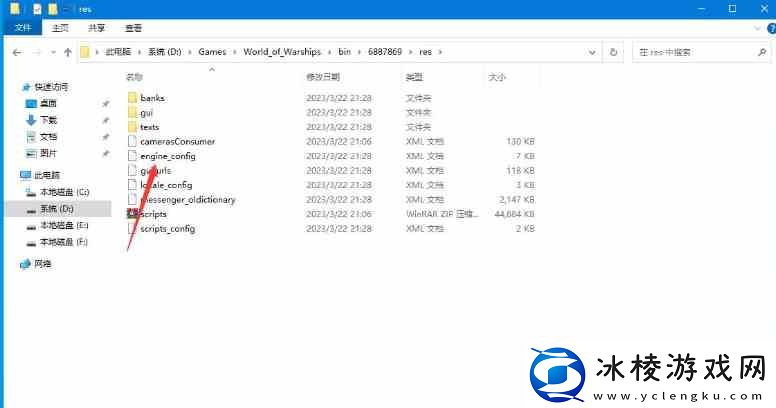Viewport: 776px width, 408px height.
Task: Click the 2,147 KB size cell
Action: coord(517,200)
